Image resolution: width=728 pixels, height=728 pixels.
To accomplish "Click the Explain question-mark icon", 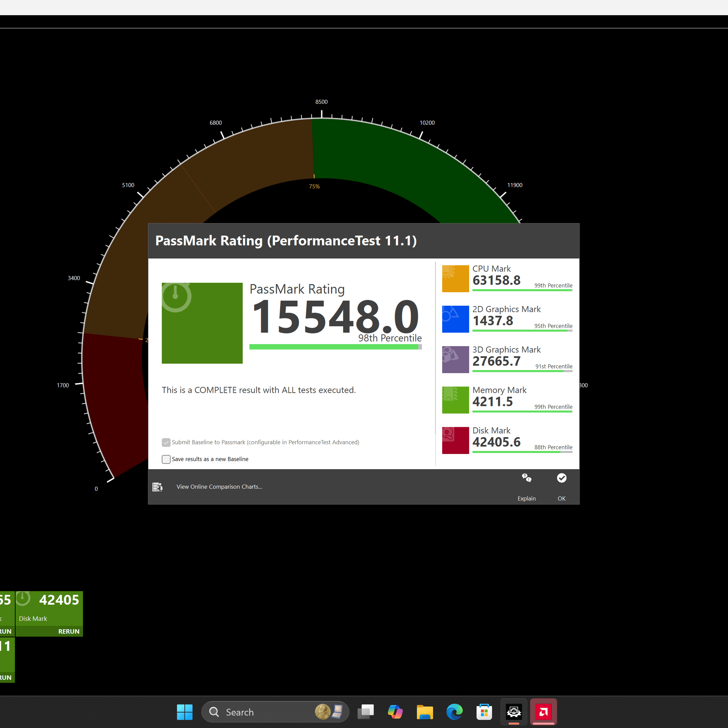I will pos(526,479).
